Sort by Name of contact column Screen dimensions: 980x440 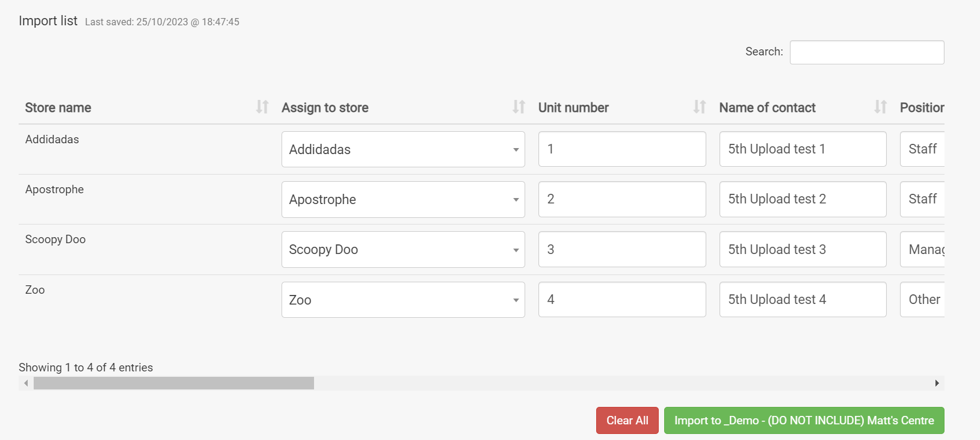pyautogui.click(x=767, y=108)
